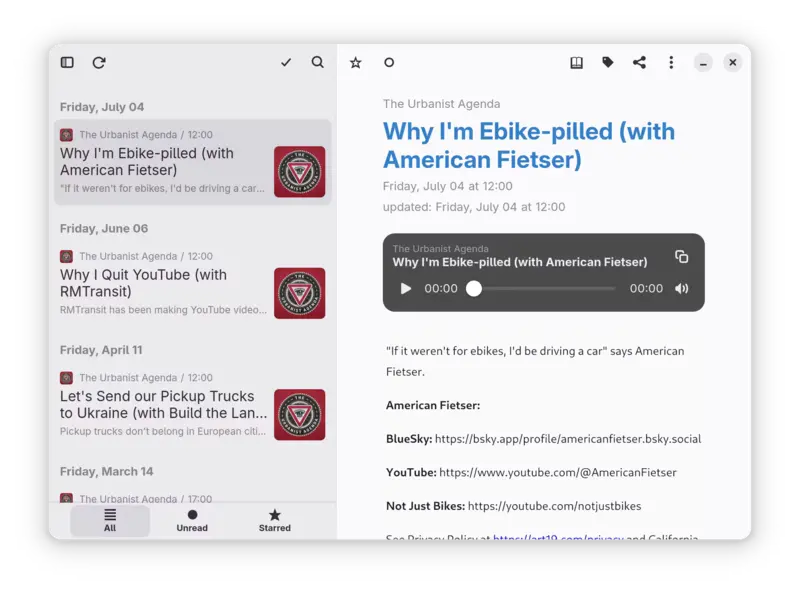The width and height of the screenshot is (800, 593).
Task: Copy the episode with the duplicate icon
Action: tap(683, 257)
